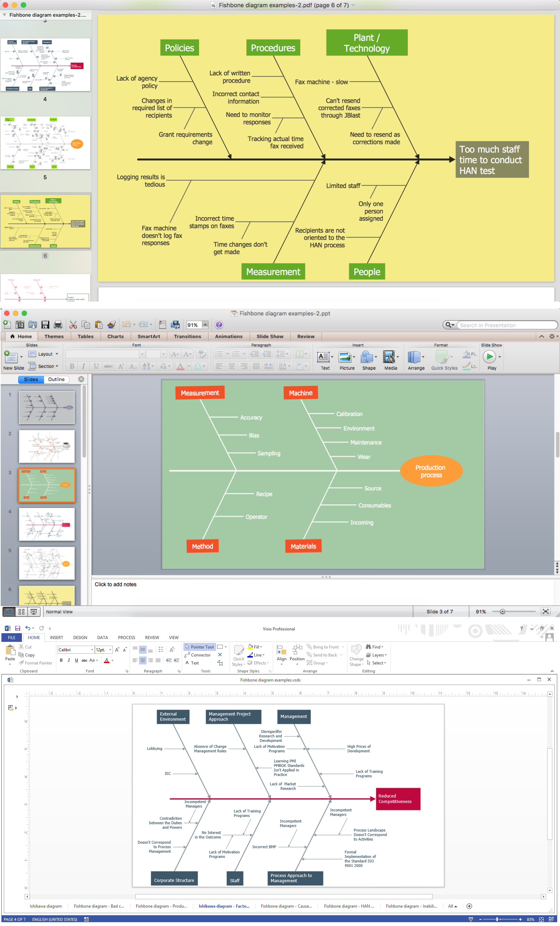Click the Cut scissors icon in PowerPoint toolbar
Screen dimensions: 560x926
point(73,325)
